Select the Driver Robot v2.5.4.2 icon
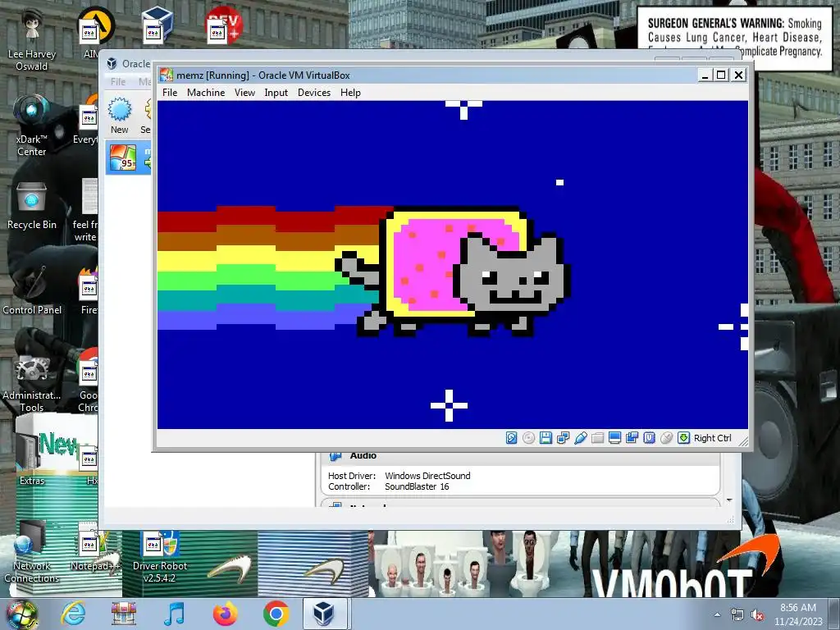 (160, 556)
